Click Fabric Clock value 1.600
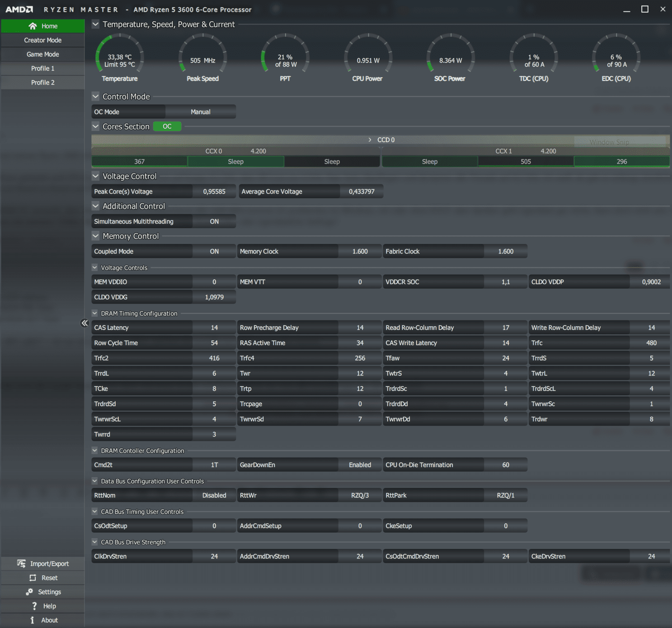Viewport: 672px width, 628px height. 506,251
